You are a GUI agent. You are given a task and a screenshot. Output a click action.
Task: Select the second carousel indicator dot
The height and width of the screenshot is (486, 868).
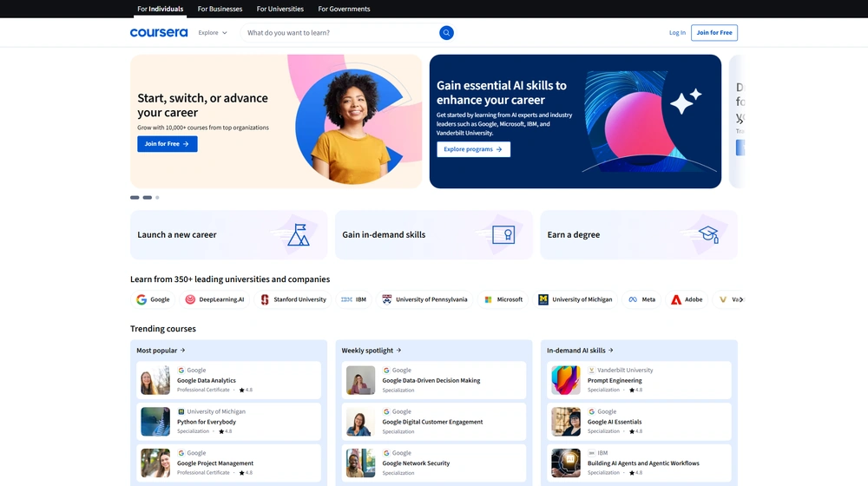tap(148, 198)
